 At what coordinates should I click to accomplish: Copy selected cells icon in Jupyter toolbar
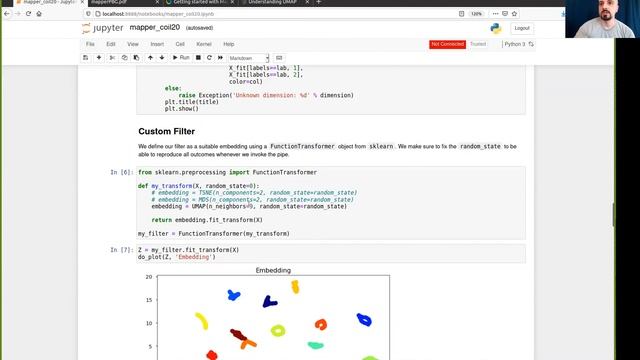[x=124, y=58]
